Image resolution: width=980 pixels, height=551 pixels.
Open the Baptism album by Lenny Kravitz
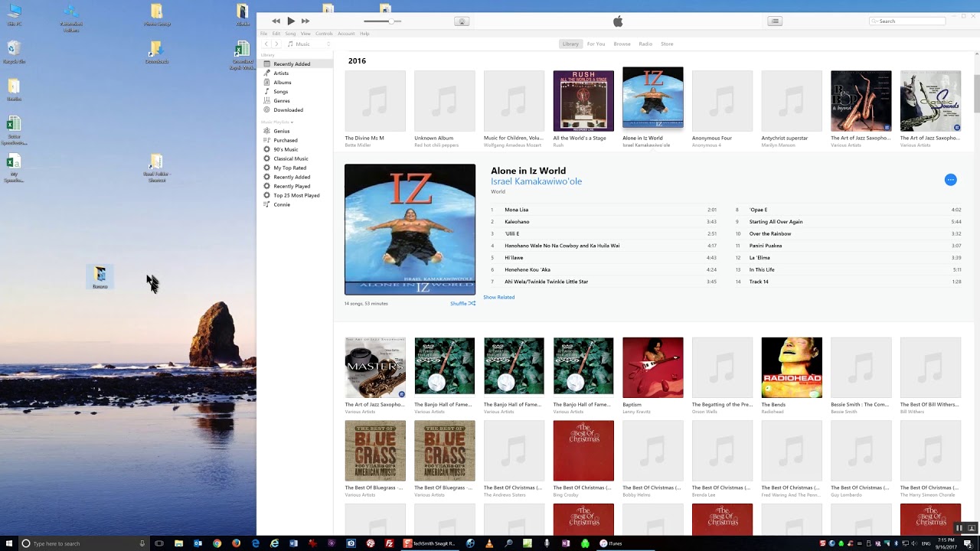(x=652, y=367)
